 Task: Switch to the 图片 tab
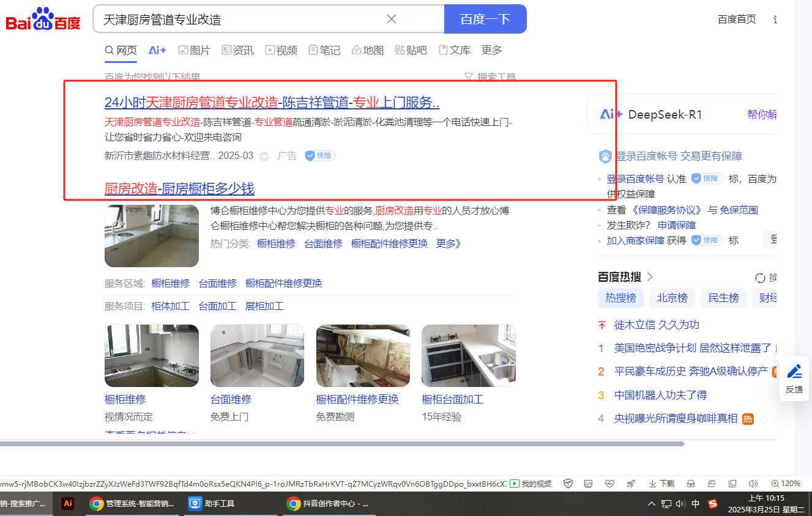click(x=194, y=50)
